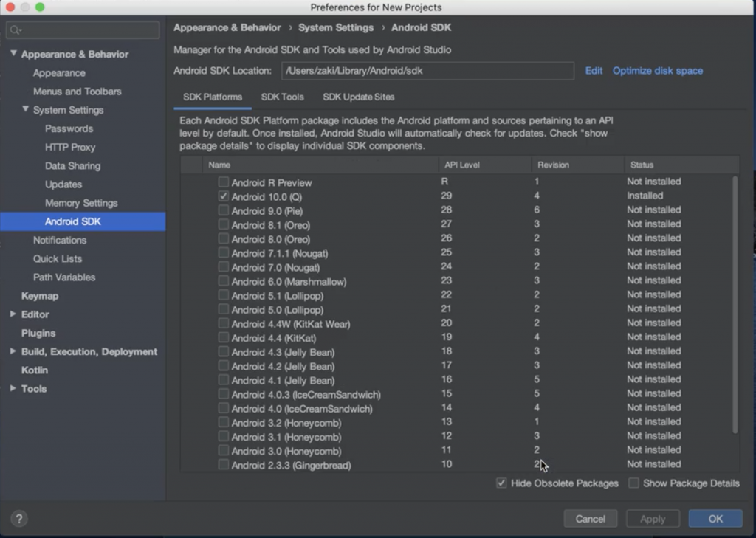Select the Android SDK sidebar item
Screen dimensions: 756x538
tap(83, 221)
